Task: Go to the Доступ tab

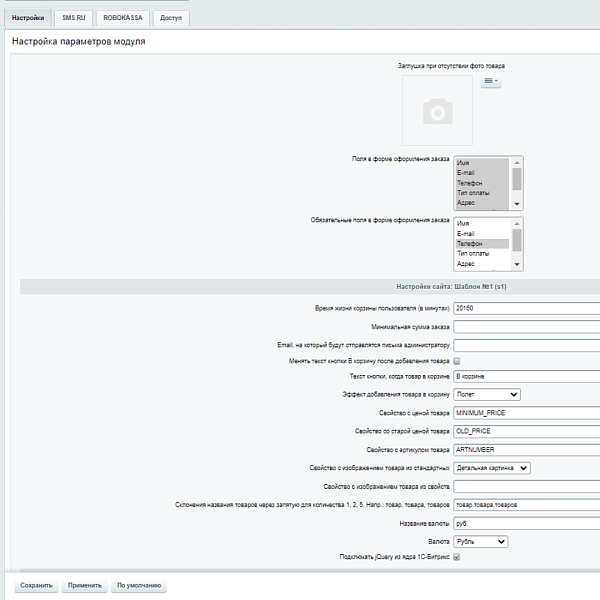Action: coord(171,18)
